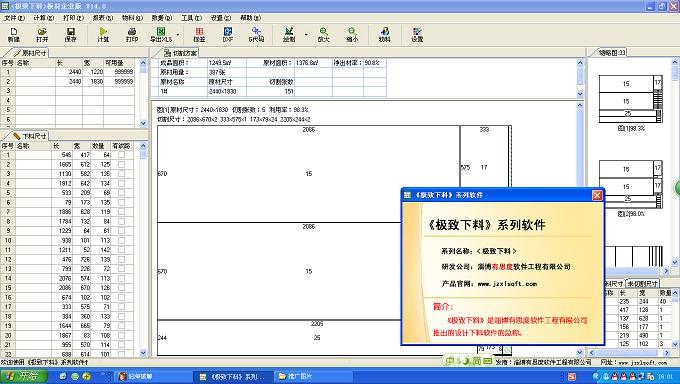Open the 数据 menu

162,18
